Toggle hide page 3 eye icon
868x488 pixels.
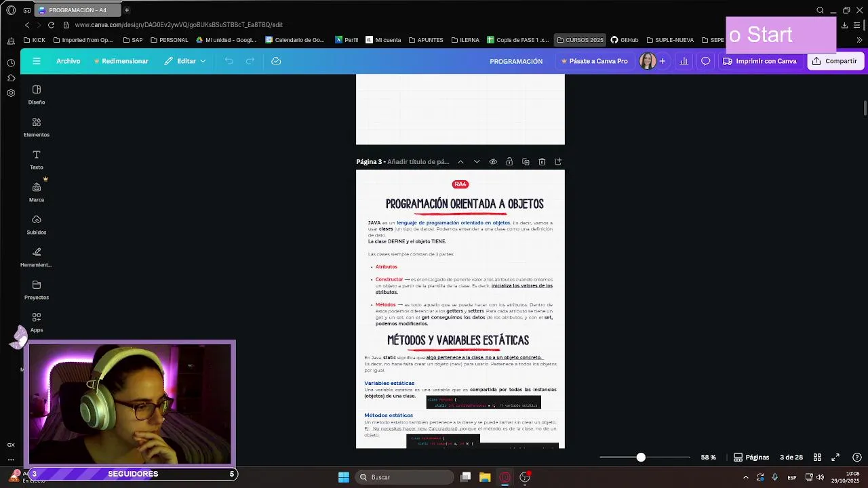[493, 162]
